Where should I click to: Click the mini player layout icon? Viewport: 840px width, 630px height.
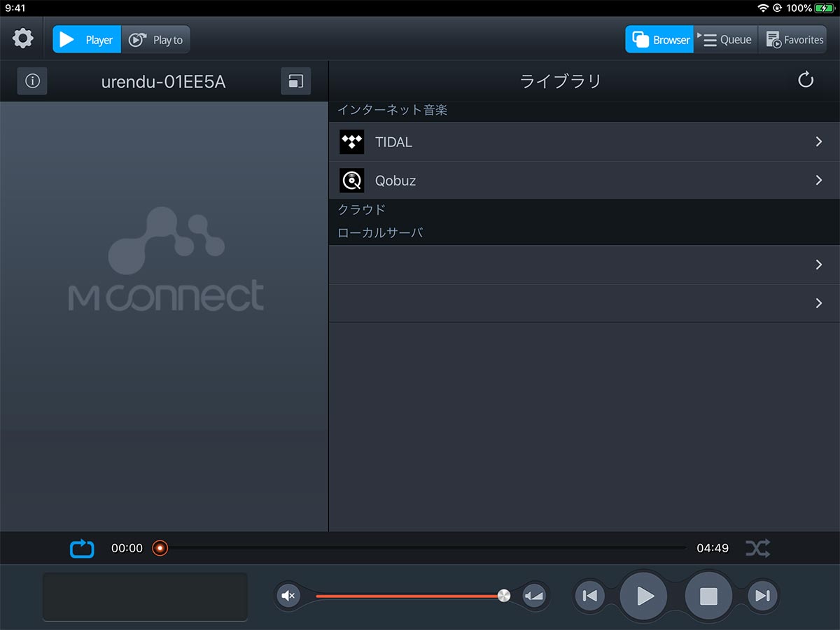[295, 81]
